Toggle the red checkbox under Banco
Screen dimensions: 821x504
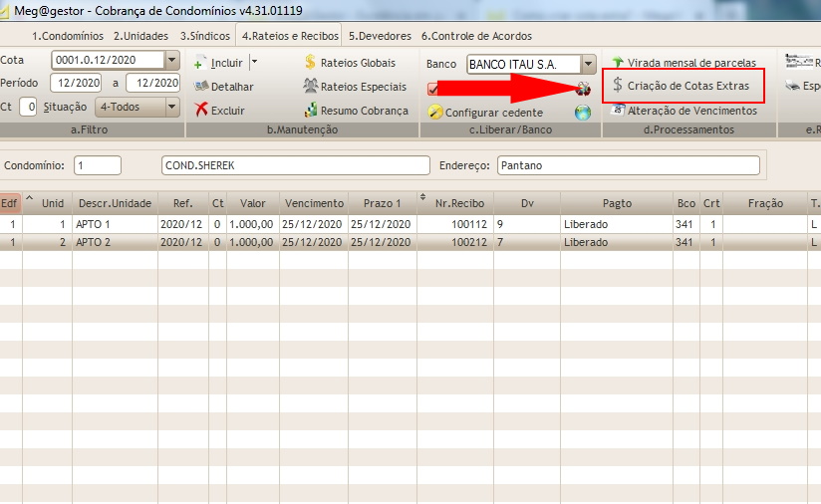coord(433,89)
